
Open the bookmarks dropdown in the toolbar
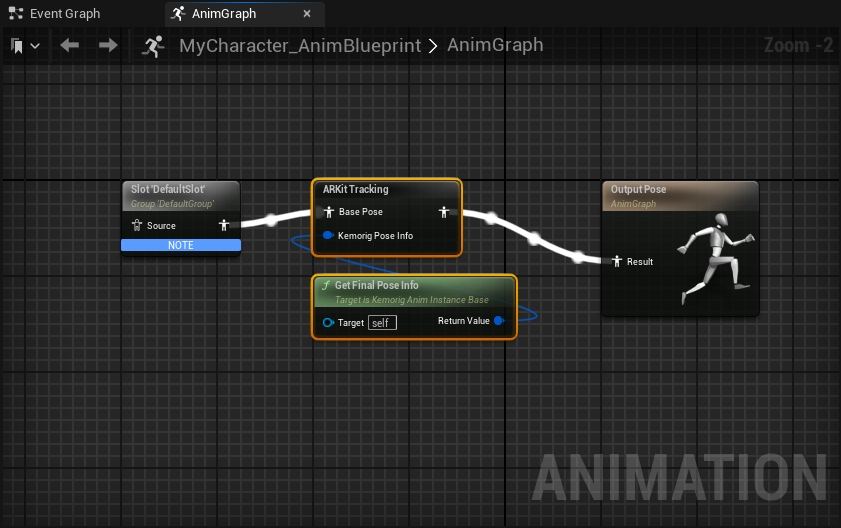click(26, 46)
